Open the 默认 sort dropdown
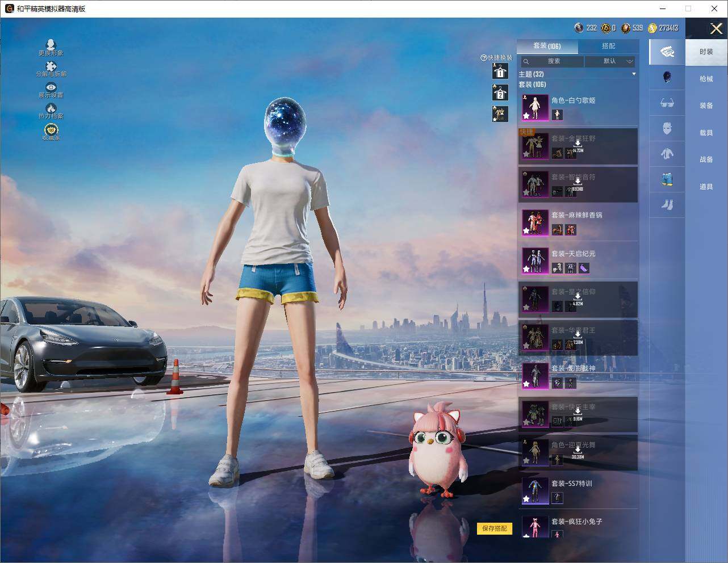 tap(610, 61)
